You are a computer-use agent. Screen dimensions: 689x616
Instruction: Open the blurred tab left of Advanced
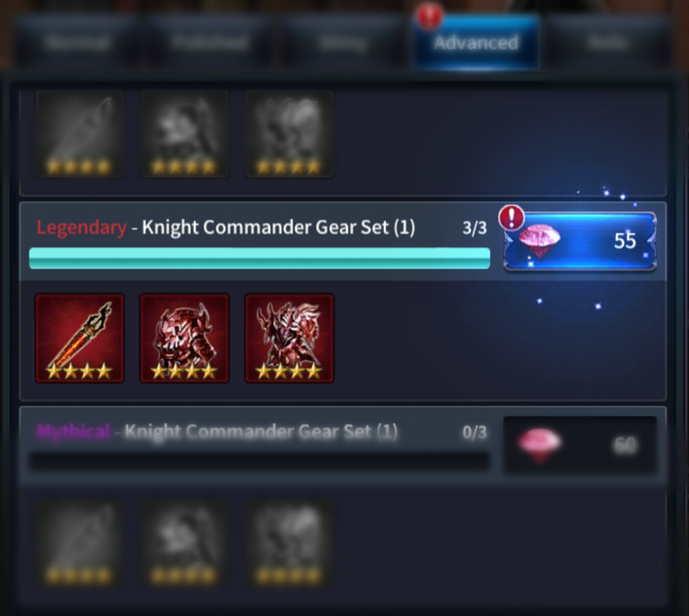coord(342,42)
